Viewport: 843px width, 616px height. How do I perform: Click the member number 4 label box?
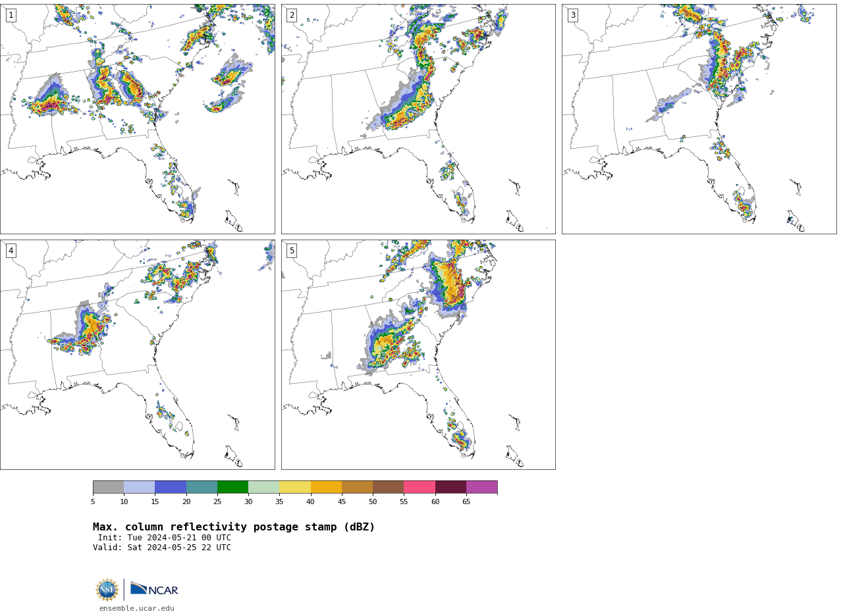(x=11, y=251)
